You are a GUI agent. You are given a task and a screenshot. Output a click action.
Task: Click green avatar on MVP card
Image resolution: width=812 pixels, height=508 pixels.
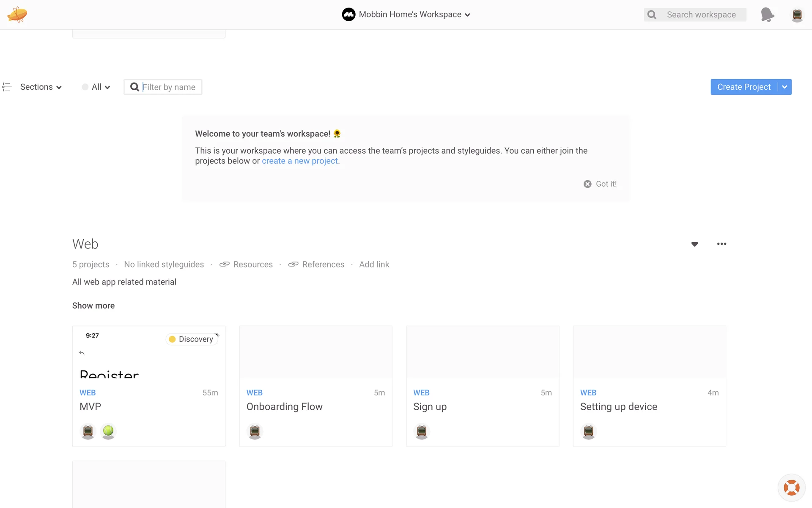(108, 431)
